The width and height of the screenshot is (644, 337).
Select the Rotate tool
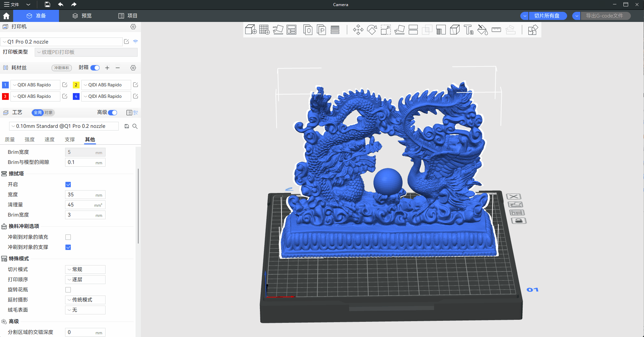(x=372, y=30)
